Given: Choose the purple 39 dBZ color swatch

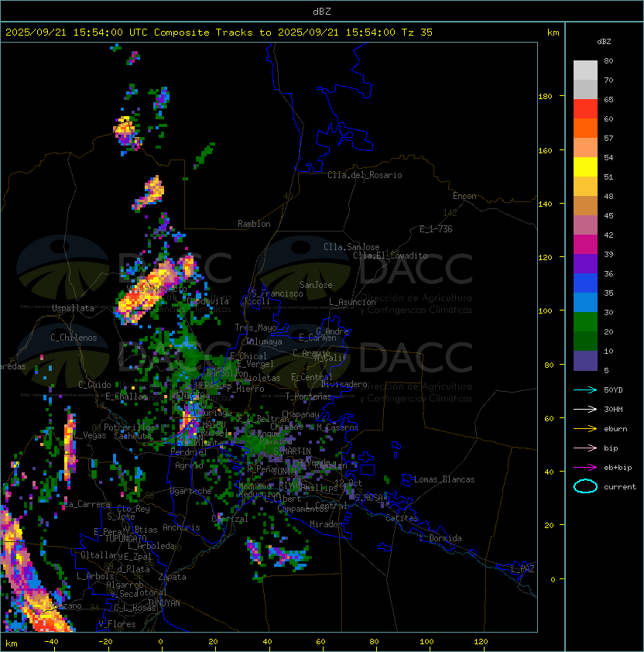Looking at the screenshot, I should tap(585, 263).
